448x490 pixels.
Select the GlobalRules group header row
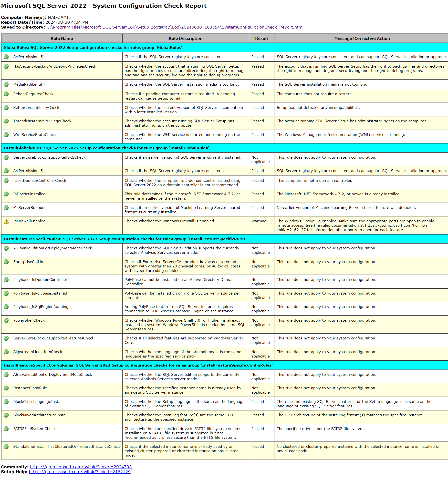[225, 48]
